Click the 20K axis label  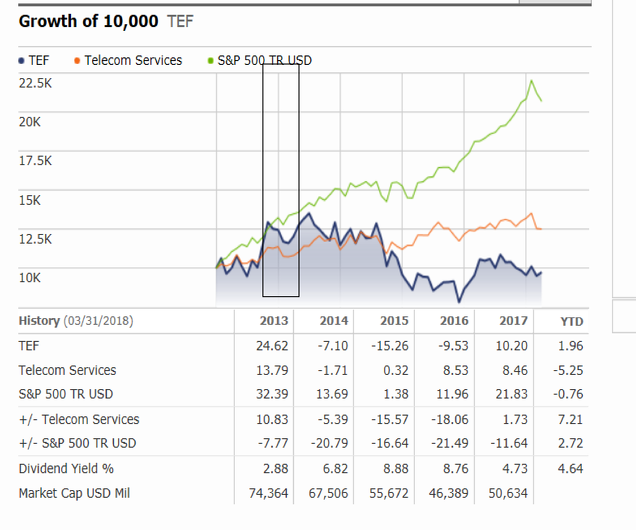30,122
